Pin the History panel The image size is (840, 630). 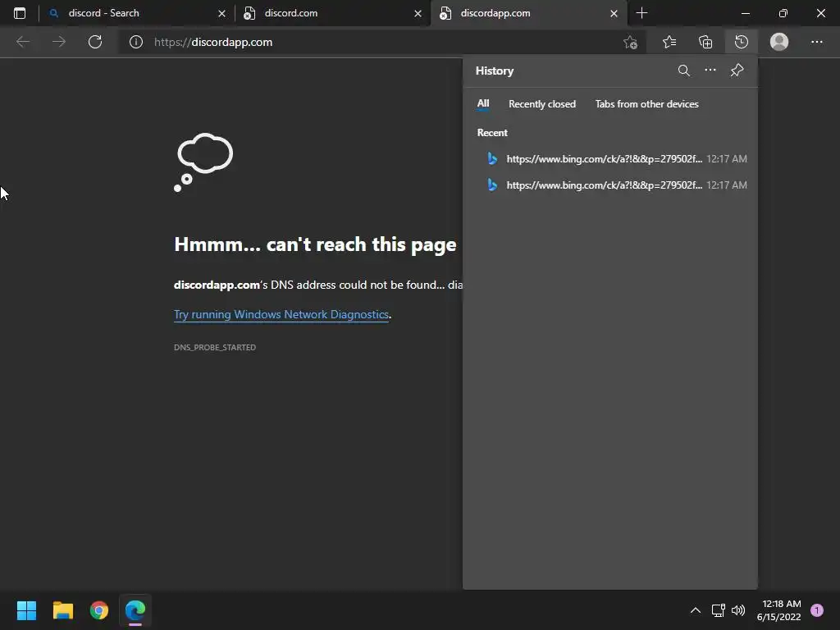pyautogui.click(x=737, y=71)
